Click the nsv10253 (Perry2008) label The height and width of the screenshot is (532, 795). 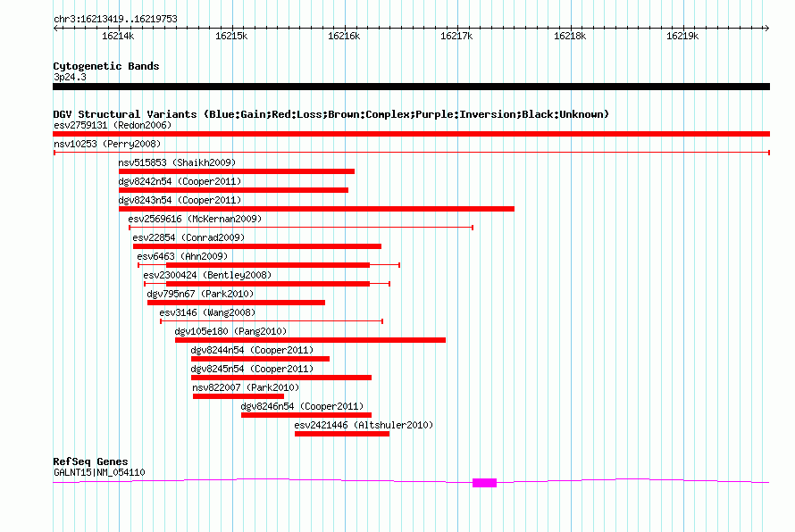tap(107, 144)
